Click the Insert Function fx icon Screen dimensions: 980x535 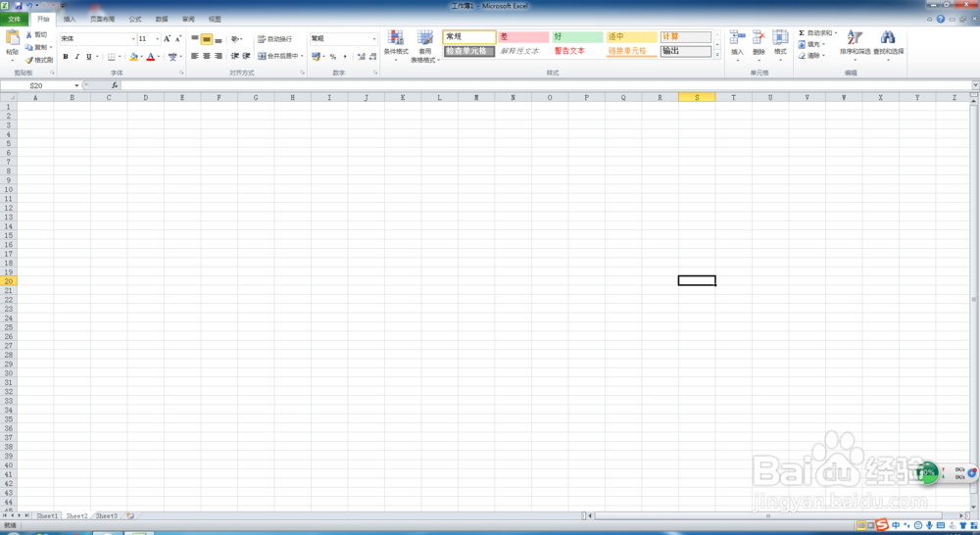click(x=115, y=85)
